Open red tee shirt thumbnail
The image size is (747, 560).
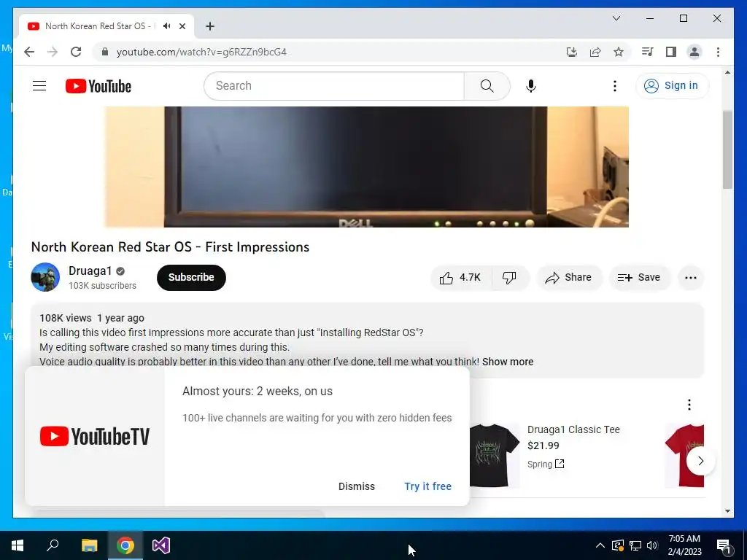[684, 455]
